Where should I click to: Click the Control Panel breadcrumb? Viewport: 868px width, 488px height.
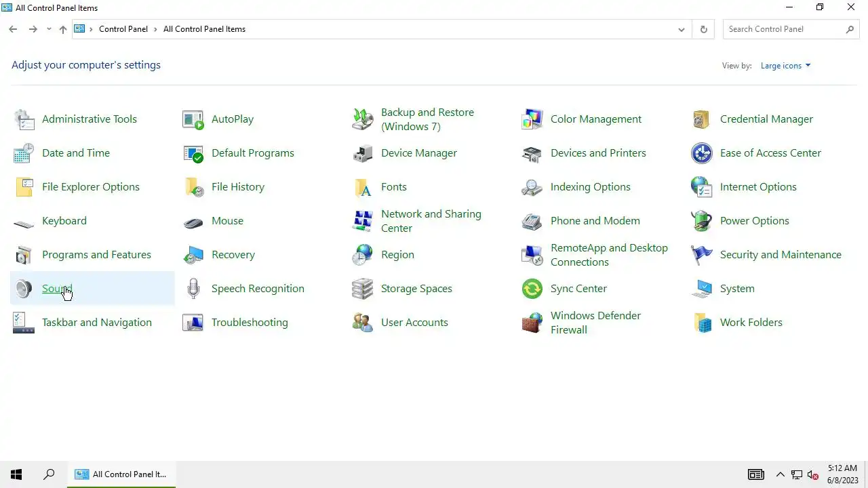coord(123,29)
